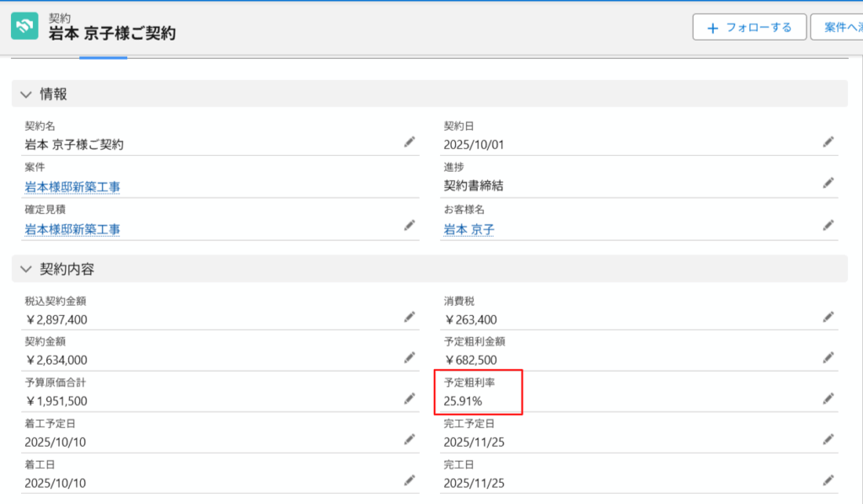Edit 予定粗利金額 using pencil icon
This screenshot has height=504, width=863.
(828, 357)
